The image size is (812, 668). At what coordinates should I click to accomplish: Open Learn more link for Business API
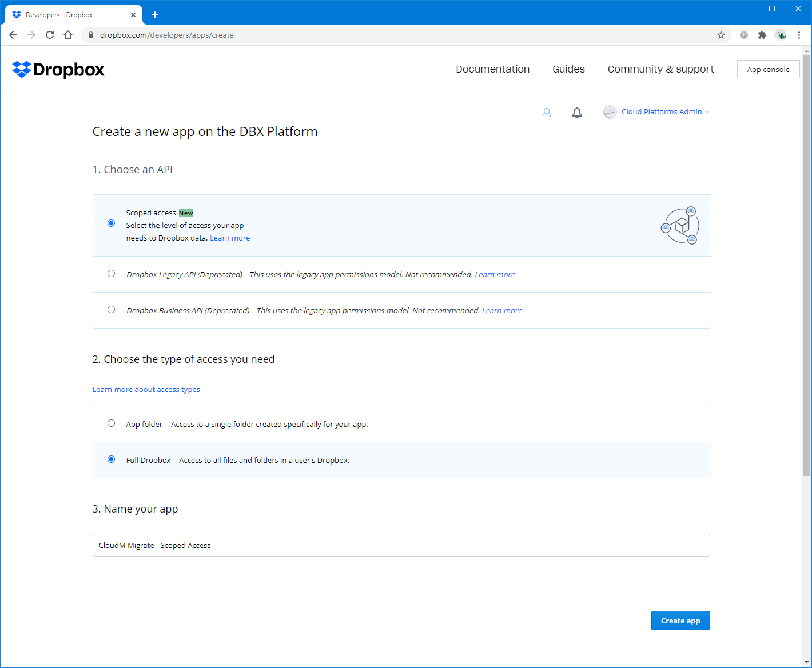coord(502,311)
